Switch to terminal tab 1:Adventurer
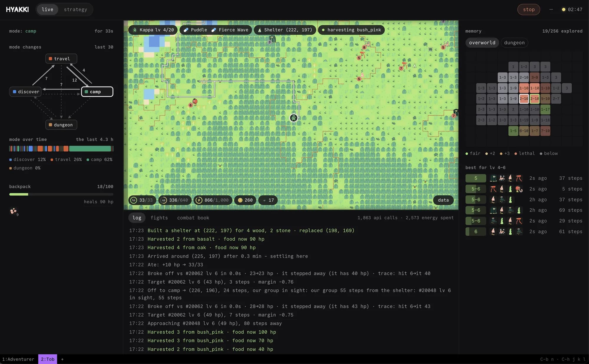The image size is (589, 364). point(18,359)
